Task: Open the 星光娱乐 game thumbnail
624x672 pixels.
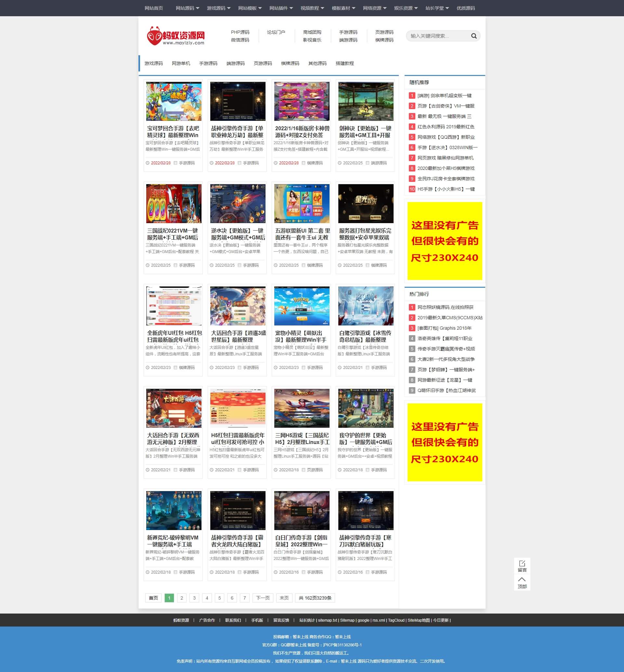Action: click(x=366, y=204)
